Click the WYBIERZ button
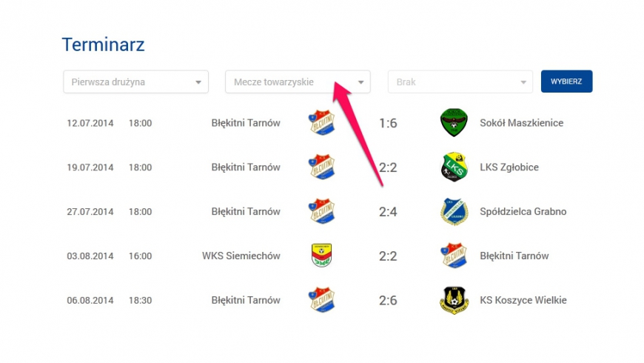Viewport: 644px width, 363px height. [566, 81]
